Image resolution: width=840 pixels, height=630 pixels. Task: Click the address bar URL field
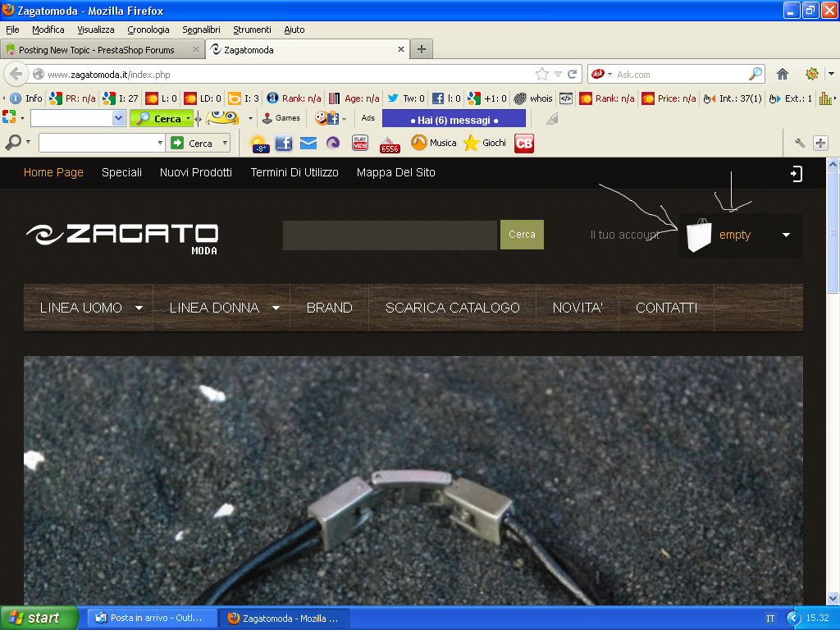[x=290, y=75]
